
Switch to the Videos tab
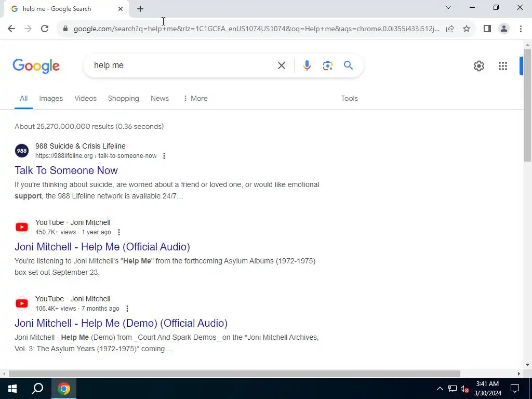(x=86, y=98)
